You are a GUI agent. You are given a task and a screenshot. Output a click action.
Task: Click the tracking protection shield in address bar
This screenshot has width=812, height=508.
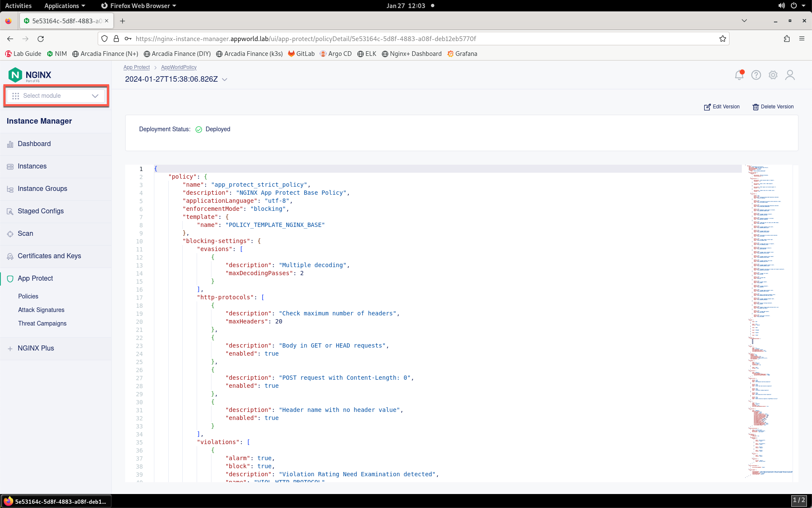point(104,39)
